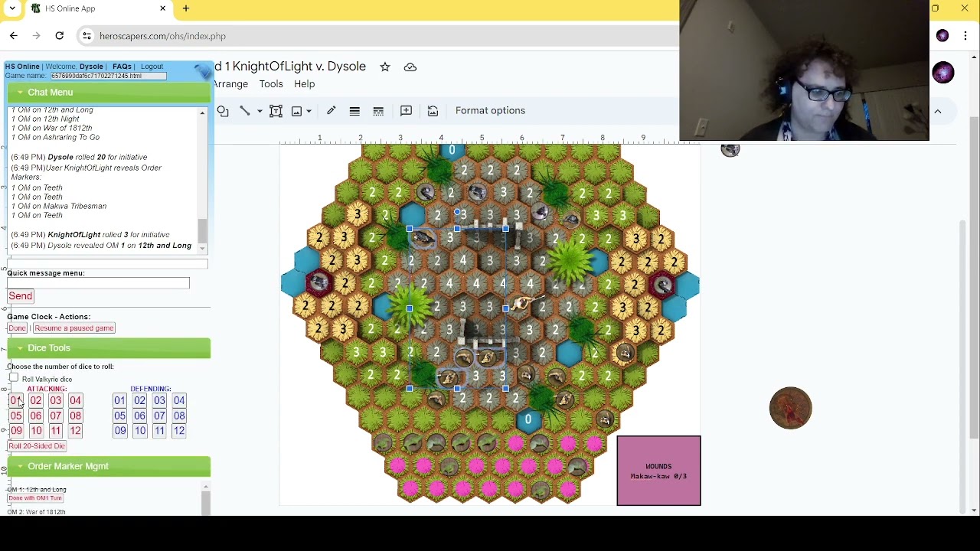Image resolution: width=980 pixels, height=551 pixels.
Task: Click the red glyph hex on board's left
Action: click(318, 284)
